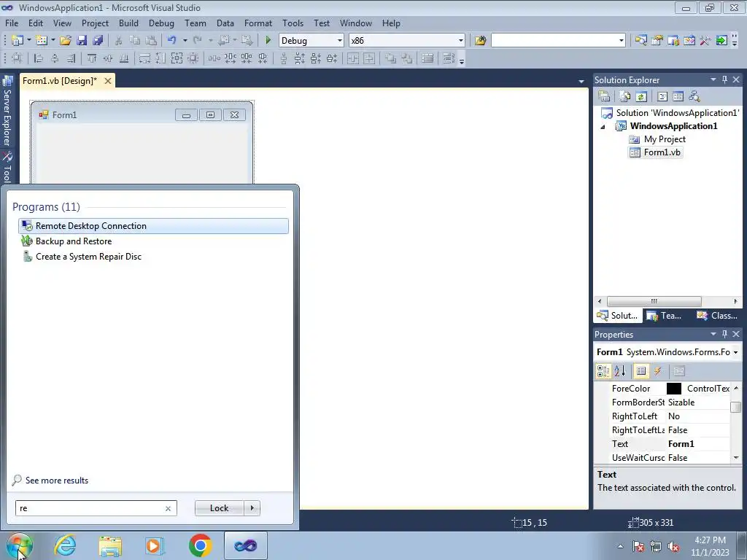Click View Designer icon in Solution Explorer

pos(678,97)
